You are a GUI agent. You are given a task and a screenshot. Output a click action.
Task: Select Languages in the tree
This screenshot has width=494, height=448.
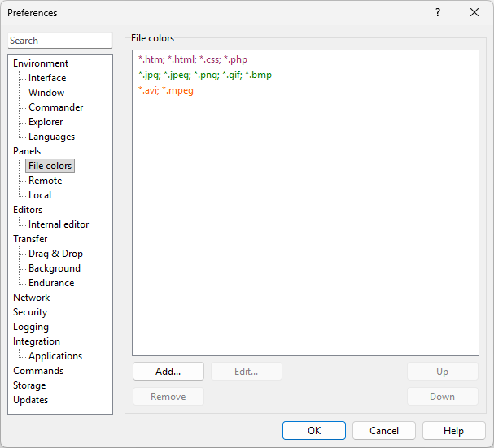point(51,137)
